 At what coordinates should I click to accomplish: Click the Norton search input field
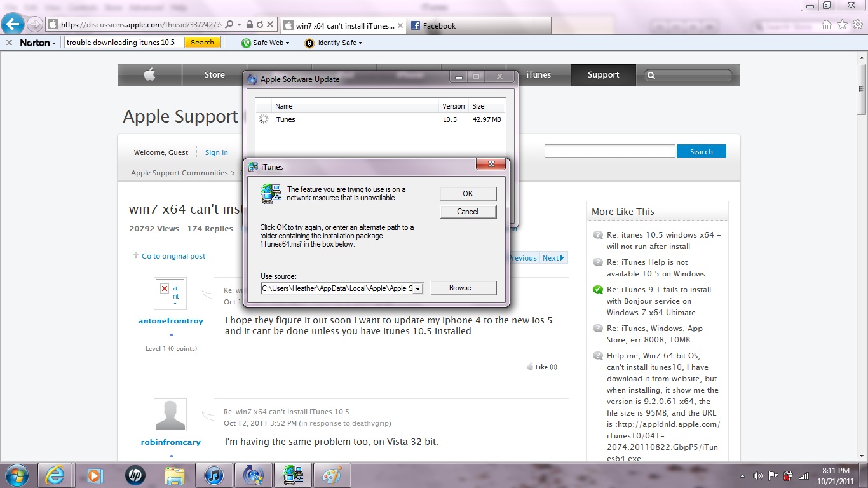125,43
